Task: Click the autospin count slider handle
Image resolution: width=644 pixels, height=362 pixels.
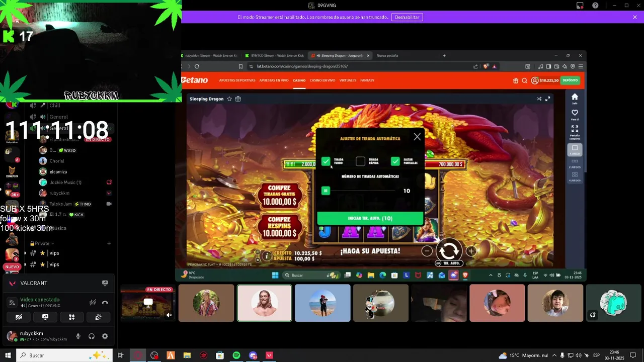Action: click(326, 191)
